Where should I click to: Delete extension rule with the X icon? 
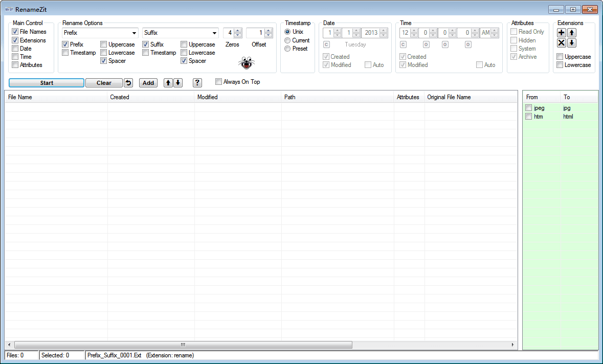coord(562,43)
